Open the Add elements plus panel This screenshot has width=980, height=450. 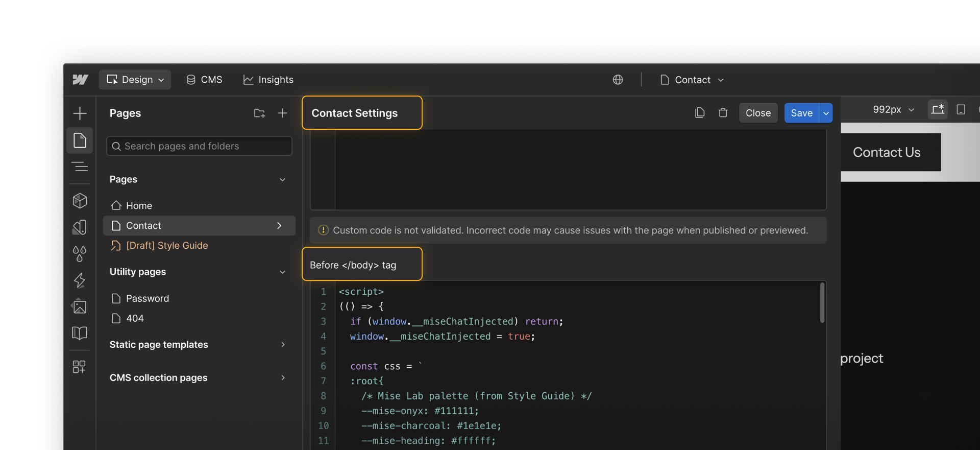click(80, 113)
